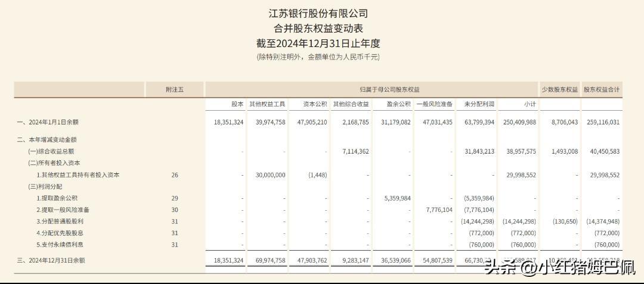
Task: Click the value 8,706,043
Action: pyautogui.click(x=564, y=122)
